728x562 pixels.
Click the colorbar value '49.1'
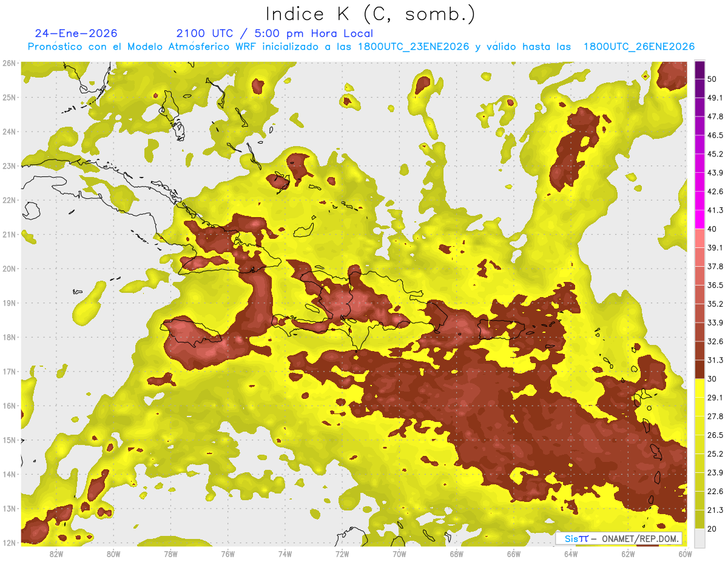click(x=715, y=98)
